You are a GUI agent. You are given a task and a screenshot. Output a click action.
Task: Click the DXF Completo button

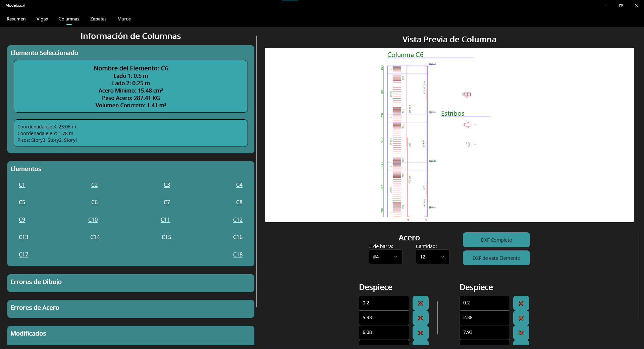[x=496, y=240]
